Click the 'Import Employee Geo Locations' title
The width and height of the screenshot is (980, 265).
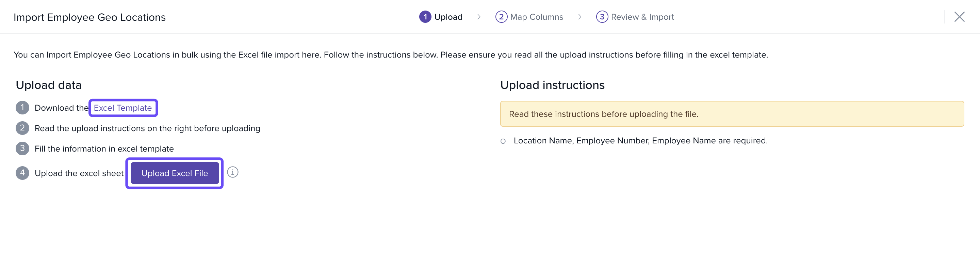coord(89,17)
